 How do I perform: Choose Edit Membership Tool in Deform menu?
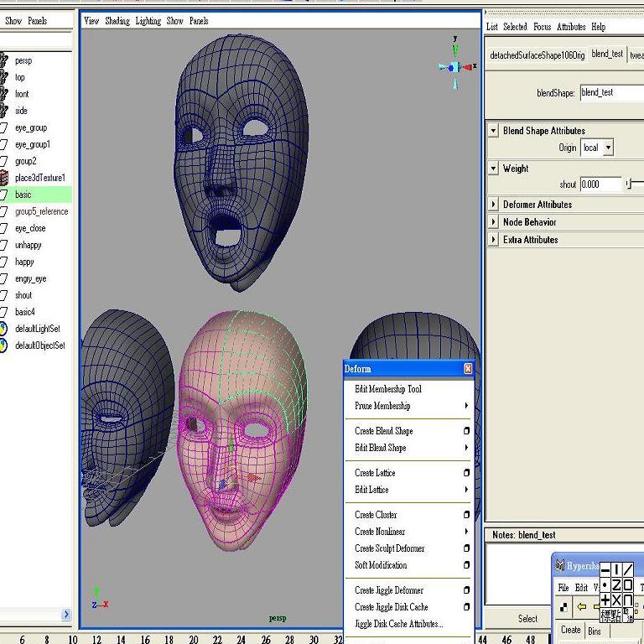point(388,389)
